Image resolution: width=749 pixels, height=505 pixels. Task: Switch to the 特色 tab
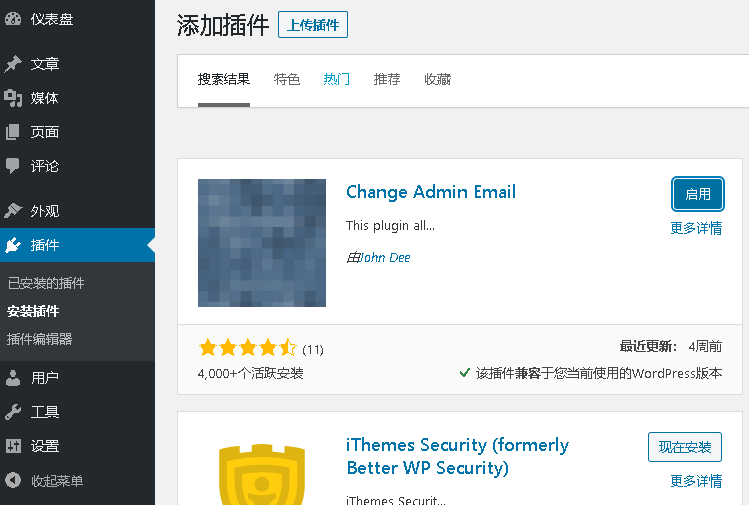pos(287,79)
